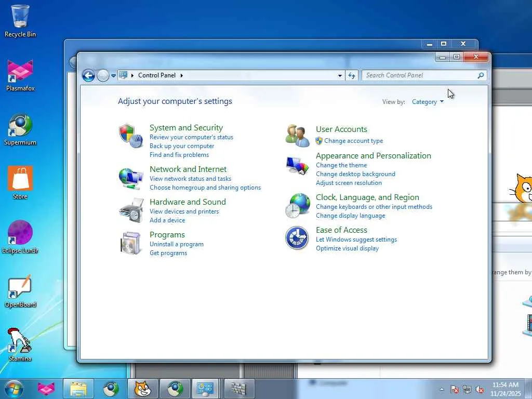Switch to Scratch cat taskbar app
This screenshot has height=399, width=532.
tap(142, 389)
